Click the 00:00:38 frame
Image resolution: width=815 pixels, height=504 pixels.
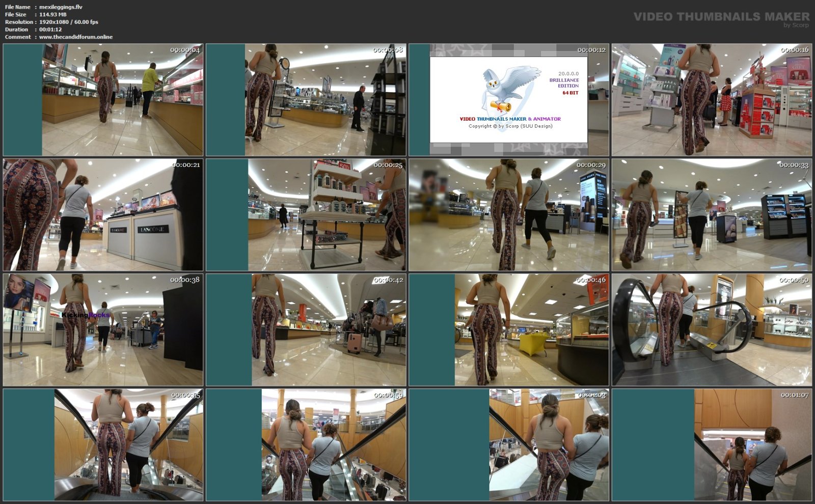pos(103,330)
